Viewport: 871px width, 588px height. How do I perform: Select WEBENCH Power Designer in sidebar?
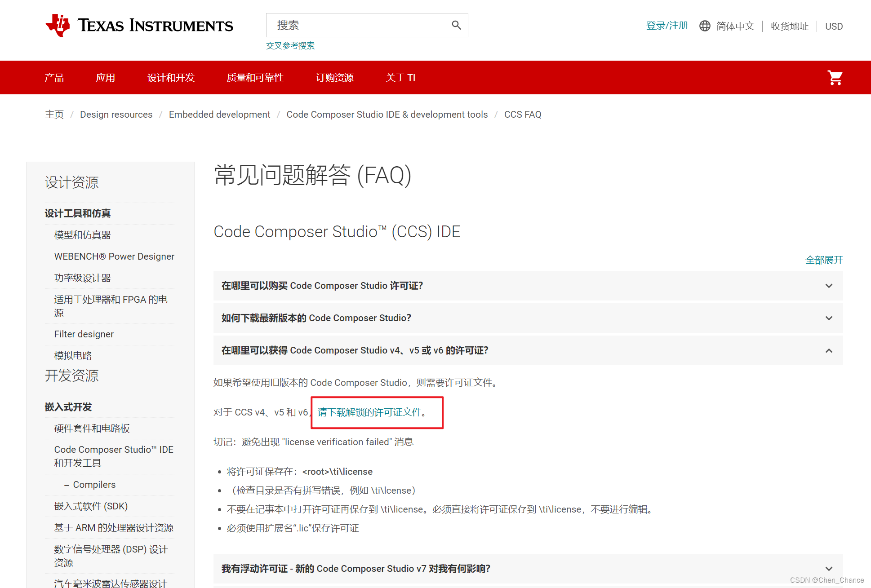[x=114, y=256]
